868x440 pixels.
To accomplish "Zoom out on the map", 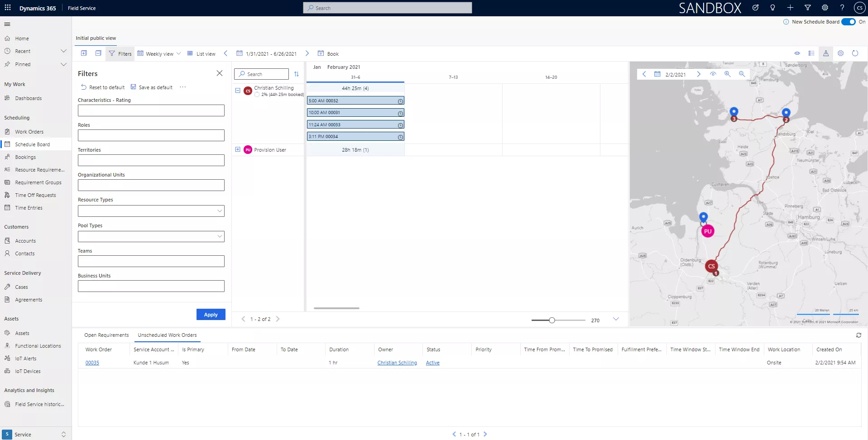I will (742, 74).
